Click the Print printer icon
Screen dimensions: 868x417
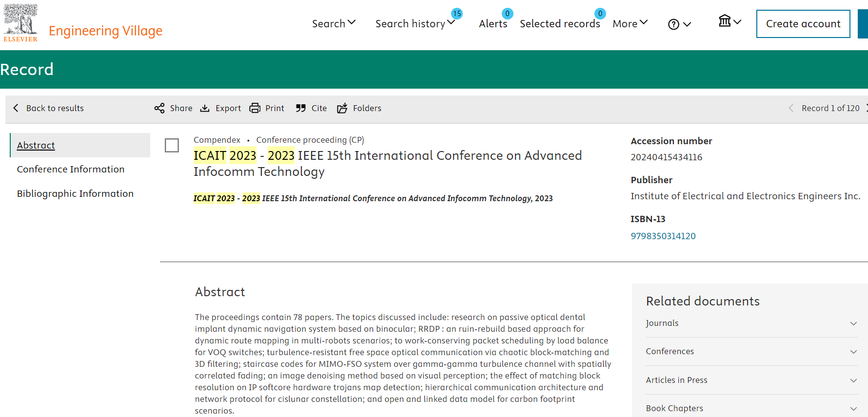255,108
